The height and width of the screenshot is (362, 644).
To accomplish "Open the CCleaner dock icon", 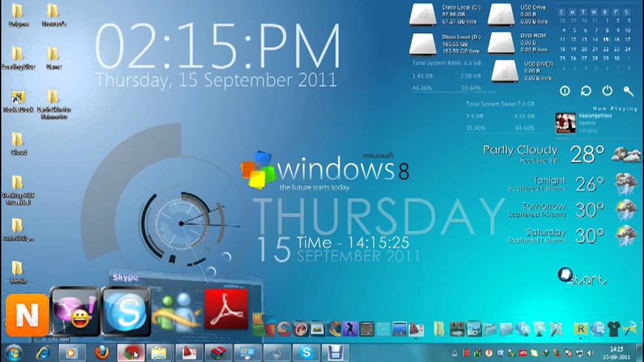I will [x=284, y=329].
